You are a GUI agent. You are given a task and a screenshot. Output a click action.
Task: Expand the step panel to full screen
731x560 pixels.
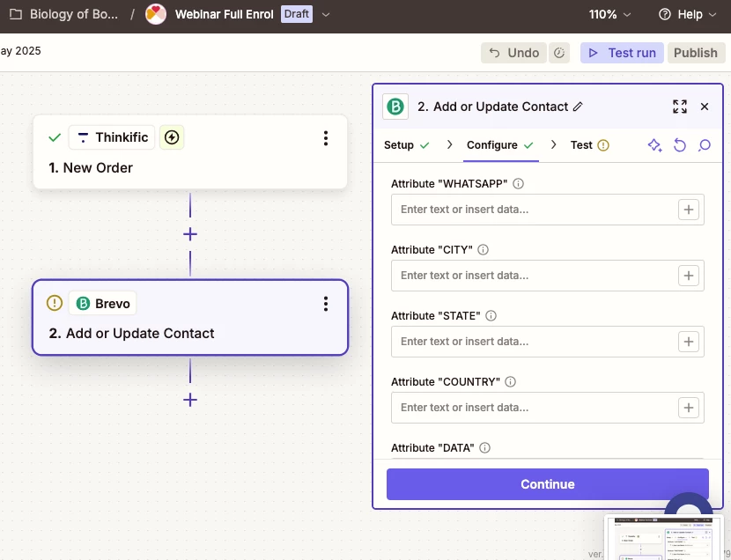[680, 107]
